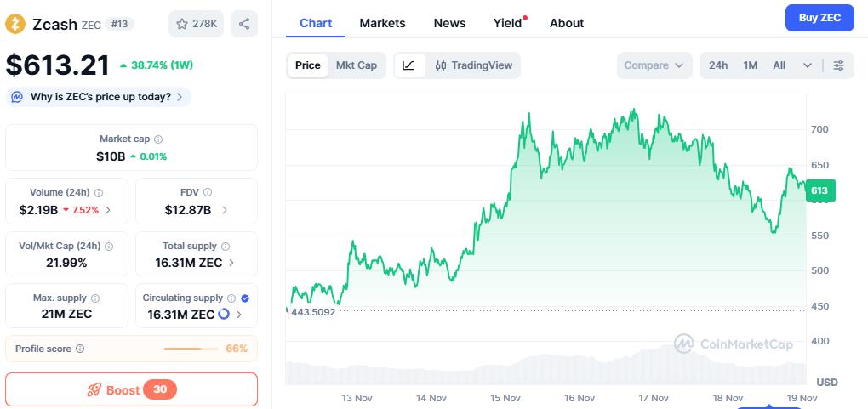Toggle the TradingView chart mode

474,65
